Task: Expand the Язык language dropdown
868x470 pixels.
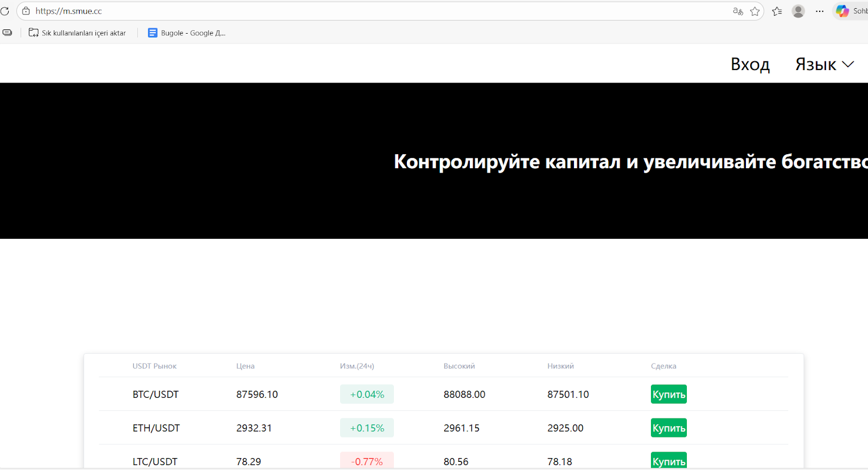Action: click(x=825, y=64)
